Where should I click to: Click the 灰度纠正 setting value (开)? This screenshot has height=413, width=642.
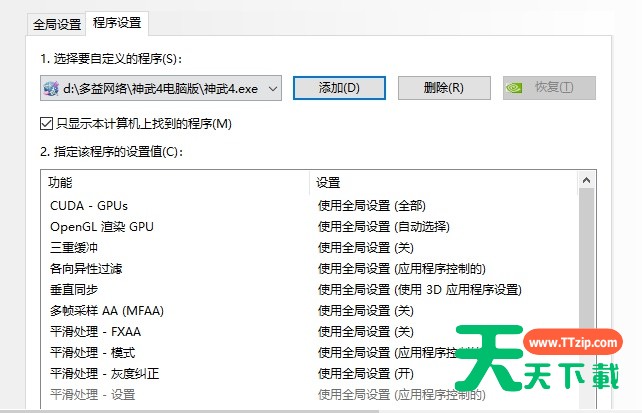pos(366,374)
